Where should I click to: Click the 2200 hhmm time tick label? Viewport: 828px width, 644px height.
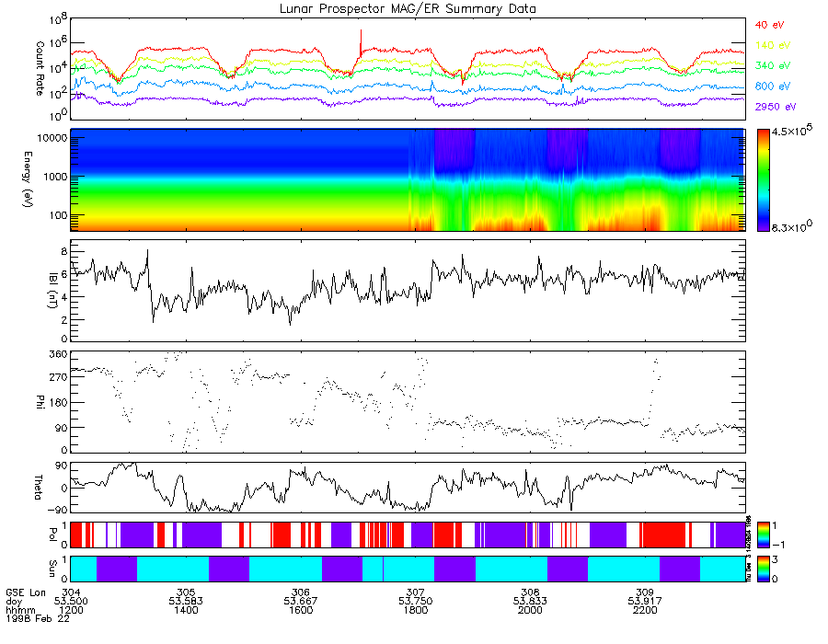point(645,610)
